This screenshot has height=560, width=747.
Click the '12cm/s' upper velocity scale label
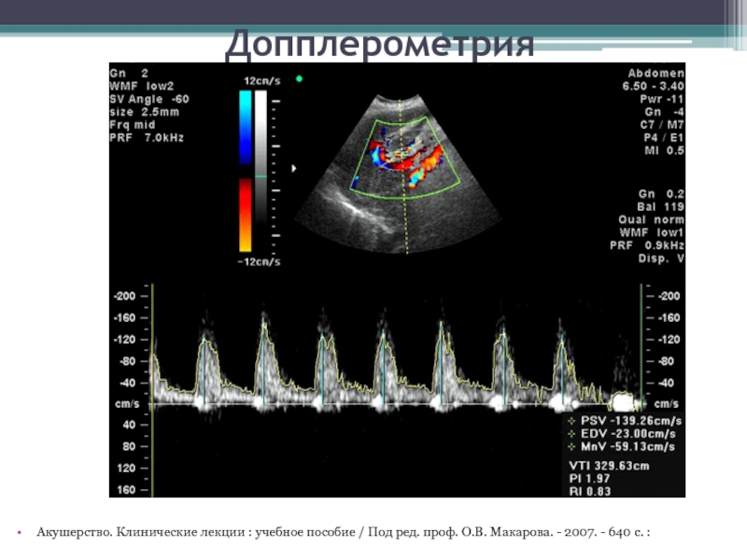point(262,81)
